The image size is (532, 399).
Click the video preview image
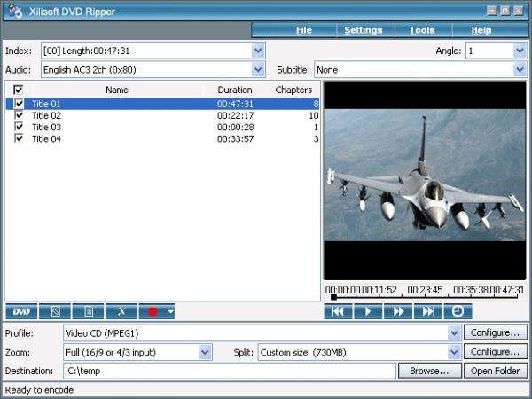click(x=425, y=175)
